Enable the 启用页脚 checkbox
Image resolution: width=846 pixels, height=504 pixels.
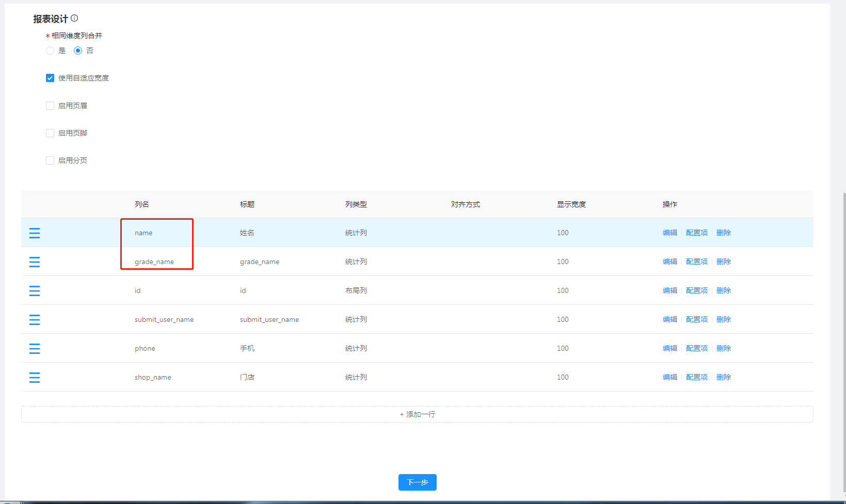50,133
